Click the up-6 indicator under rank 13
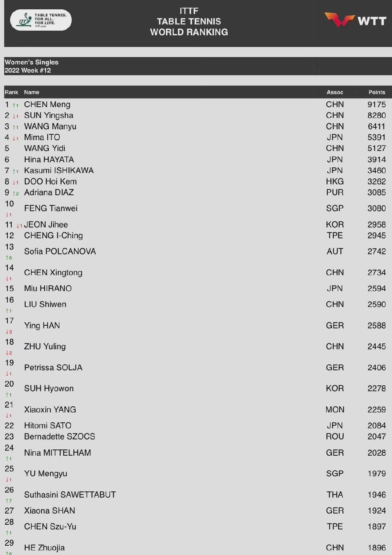Image resolution: width=392 pixels, height=555 pixels. (x=9, y=258)
